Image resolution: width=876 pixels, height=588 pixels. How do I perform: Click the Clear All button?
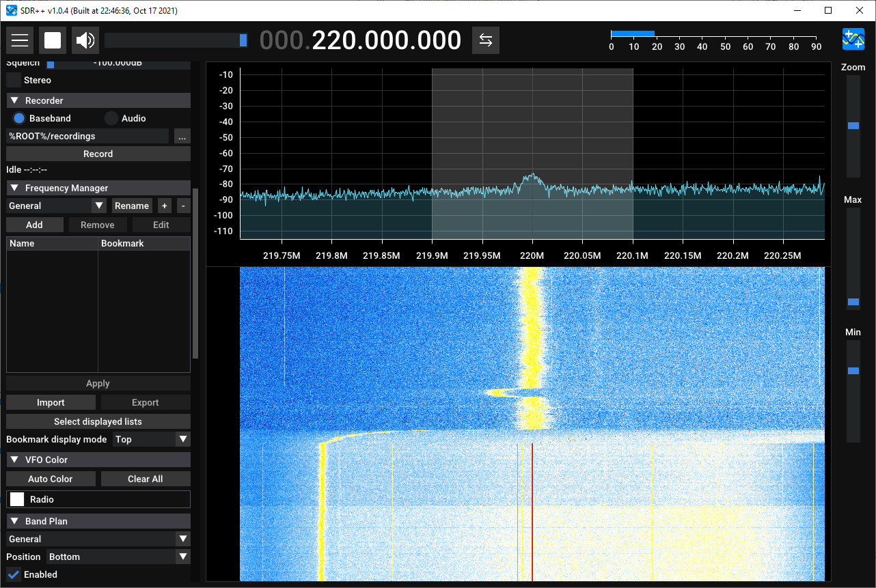146,479
